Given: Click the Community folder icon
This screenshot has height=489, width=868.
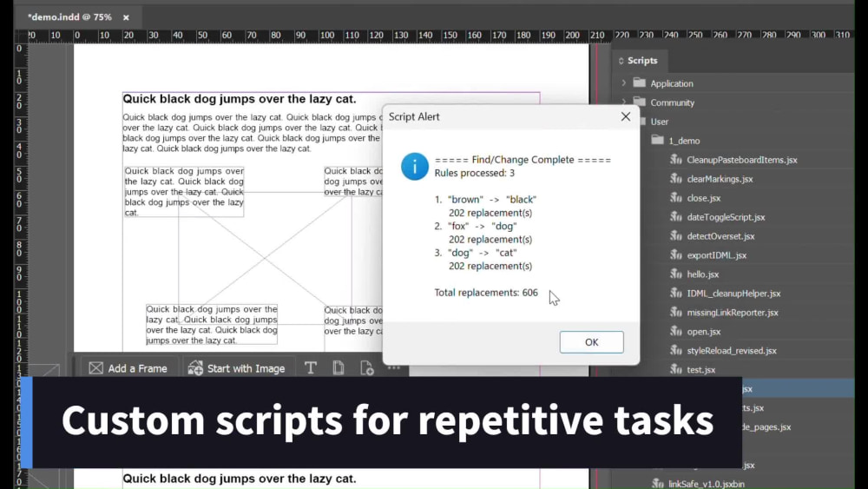Looking at the screenshot, I should click(640, 102).
